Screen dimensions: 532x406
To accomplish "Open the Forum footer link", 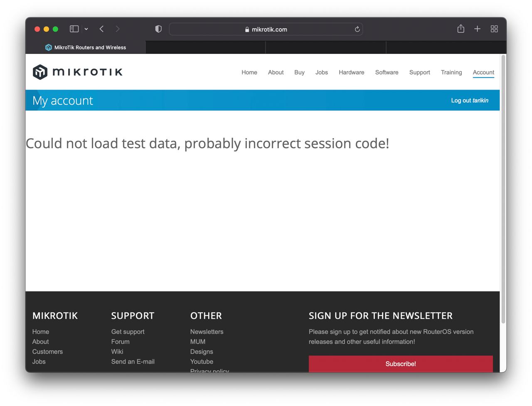I will (x=121, y=342).
